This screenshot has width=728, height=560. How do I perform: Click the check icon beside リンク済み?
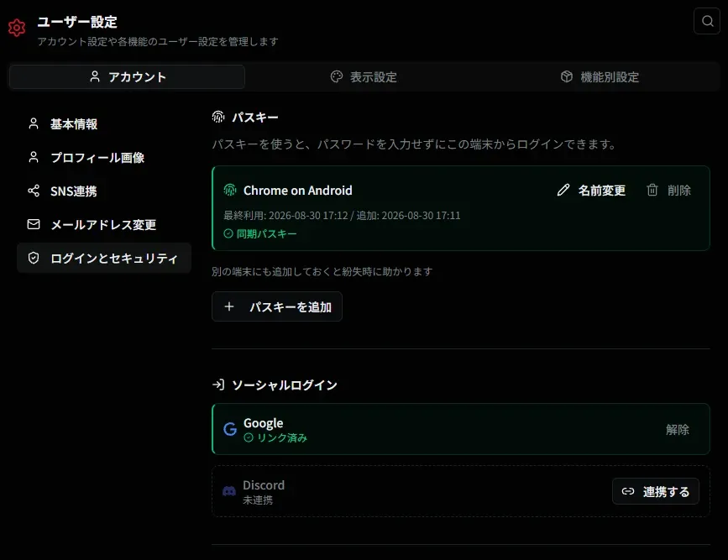pyautogui.click(x=249, y=437)
